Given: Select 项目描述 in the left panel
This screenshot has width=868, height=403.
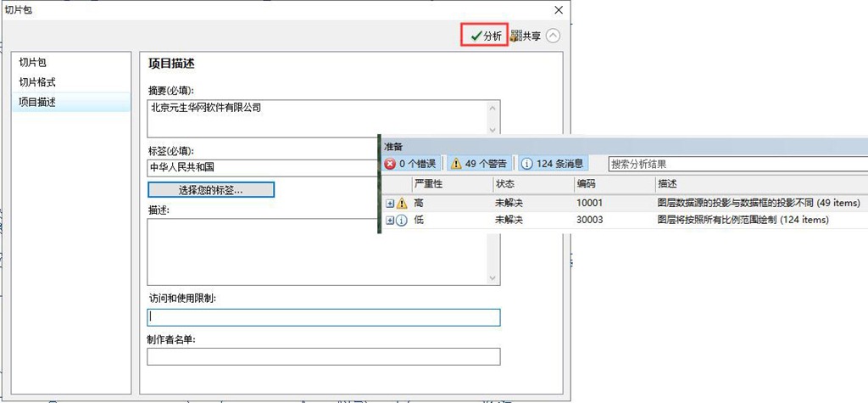Looking at the screenshot, I should click(x=37, y=103).
